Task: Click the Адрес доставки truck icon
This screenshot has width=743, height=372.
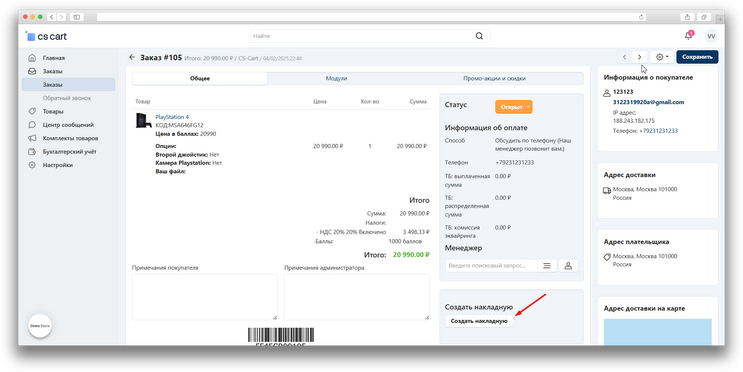Action: [x=607, y=190]
